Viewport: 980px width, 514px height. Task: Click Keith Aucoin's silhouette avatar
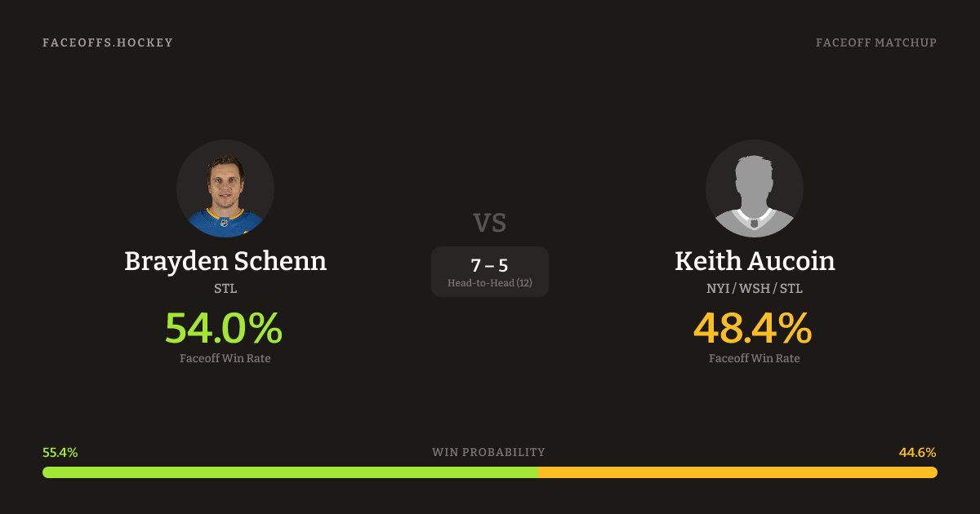(x=755, y=188)
